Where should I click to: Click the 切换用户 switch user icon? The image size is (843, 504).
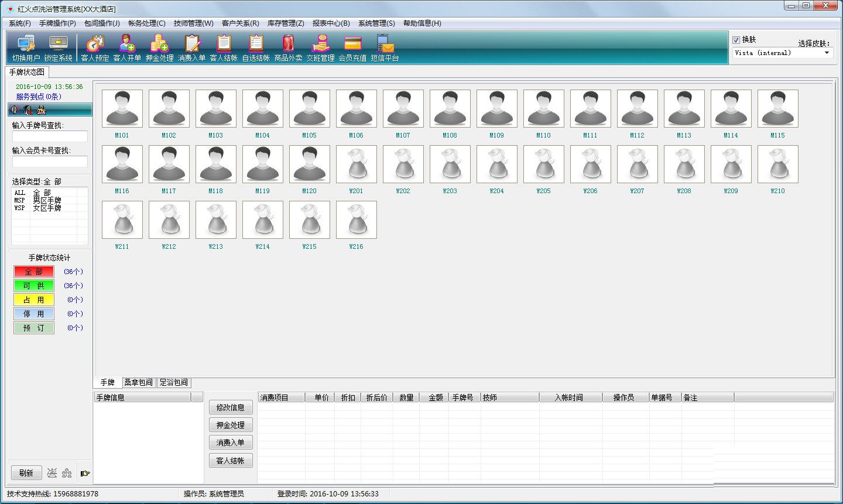coord(26,47)
